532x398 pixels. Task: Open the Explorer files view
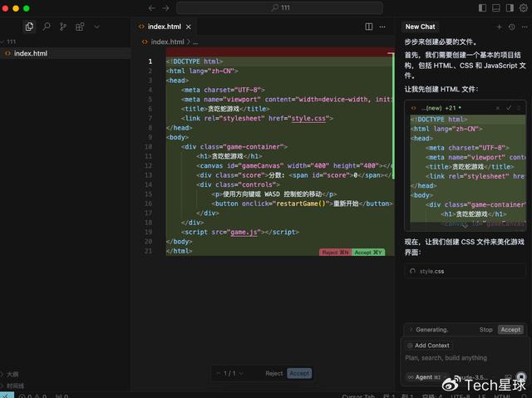29,27
